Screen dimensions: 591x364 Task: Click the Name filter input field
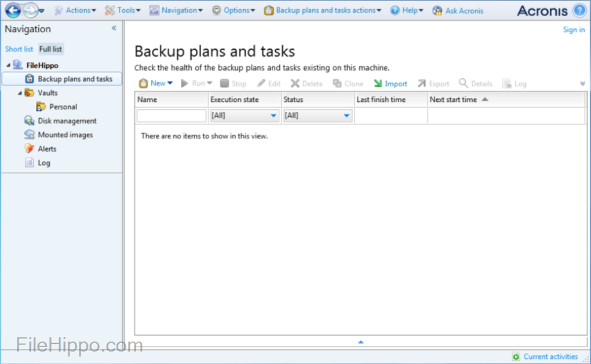click(172, 116)
